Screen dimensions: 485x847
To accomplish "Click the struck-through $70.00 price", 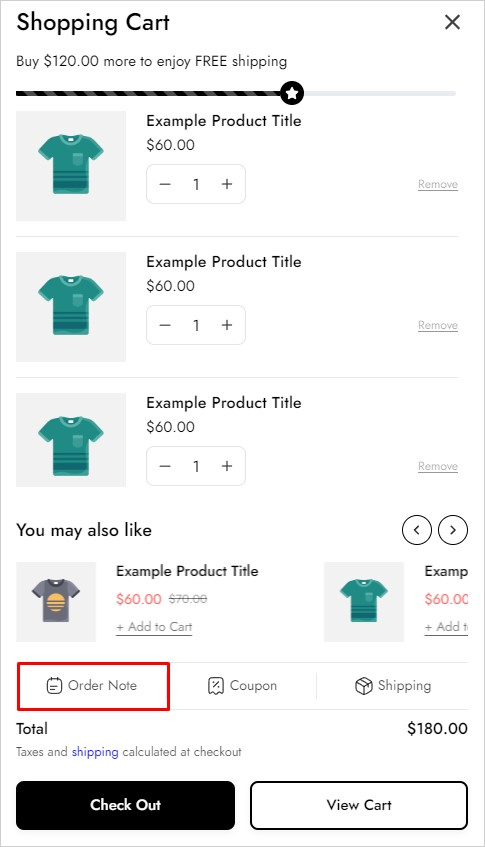I will click(187, 599).
